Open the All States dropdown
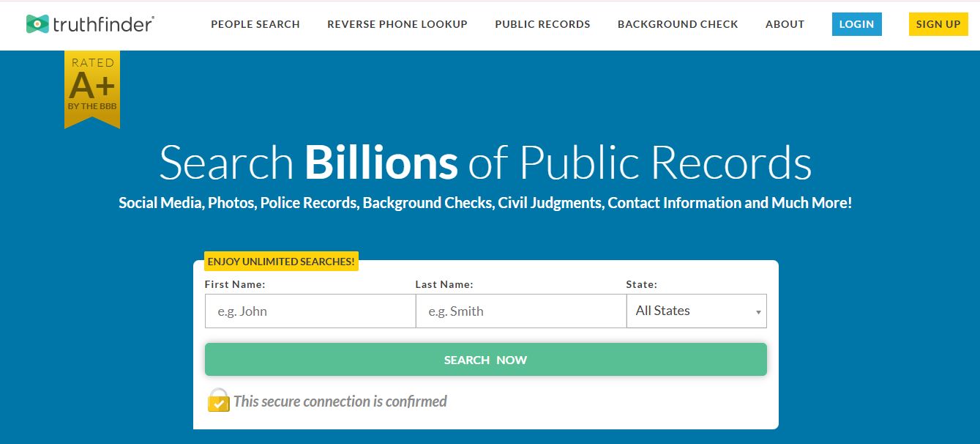 click(697, 311)
